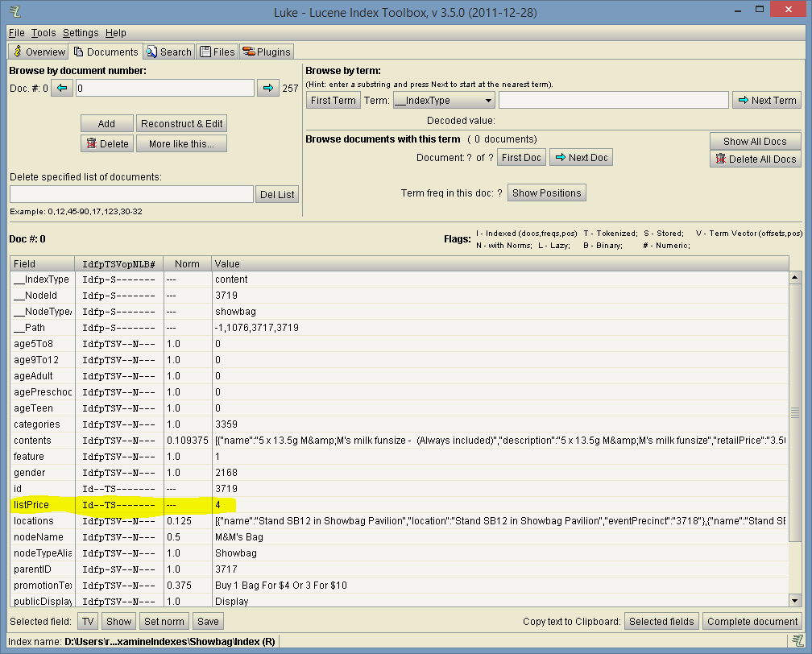Open the Search tab
This screenshot has width=812, height=654.
169,52
